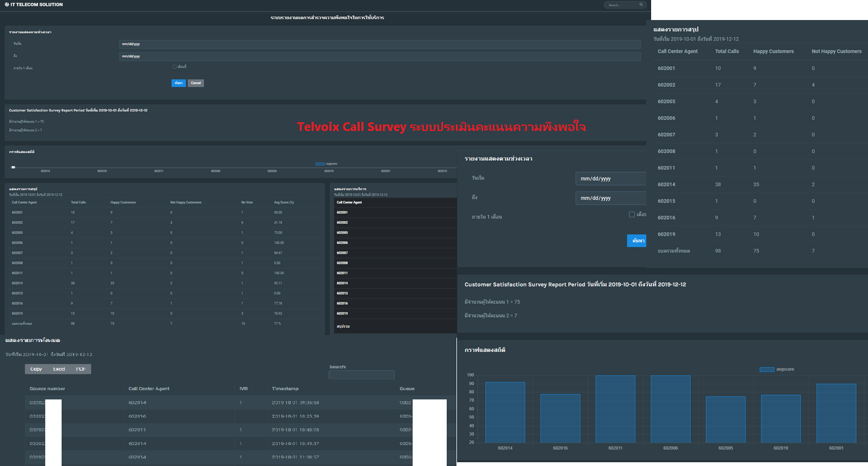This screenshot has width=868, height=466.
Task: Click the IT Telecom Solution logo icon
Action: (7, 4)
